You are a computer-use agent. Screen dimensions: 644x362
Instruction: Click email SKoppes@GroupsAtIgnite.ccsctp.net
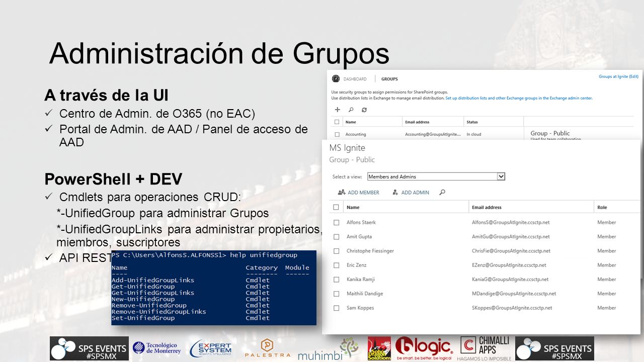tap(512, 308)
